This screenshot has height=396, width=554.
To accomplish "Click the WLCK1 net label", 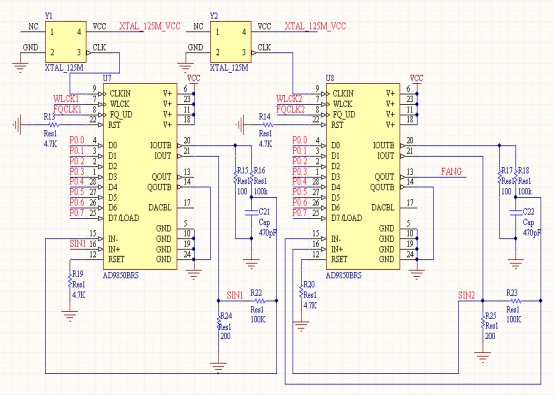I will point(66,99).
